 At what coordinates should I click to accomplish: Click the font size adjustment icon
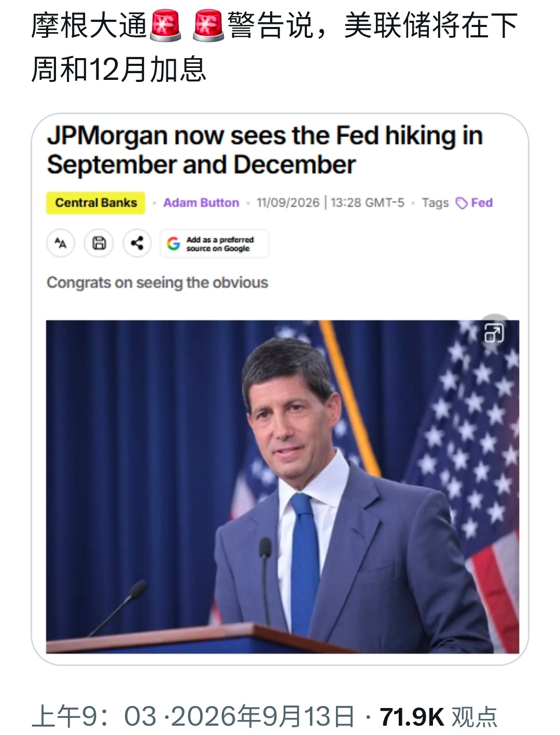pyautogui.click(x=61, y=243)
